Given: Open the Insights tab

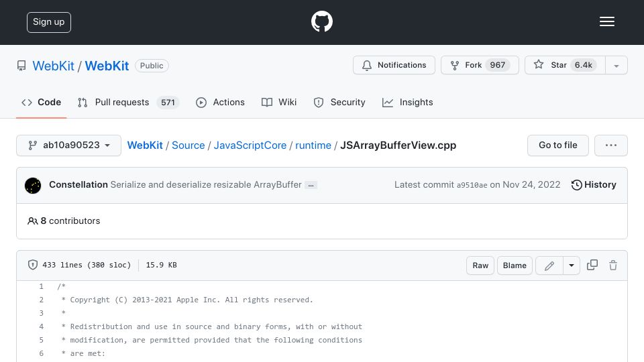Looking at the screenshot, I should click(407, 102).
